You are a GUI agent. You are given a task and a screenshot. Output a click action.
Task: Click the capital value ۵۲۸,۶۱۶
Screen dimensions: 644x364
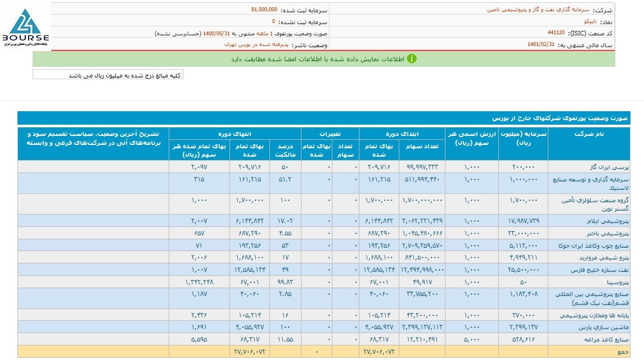[523, 339]
